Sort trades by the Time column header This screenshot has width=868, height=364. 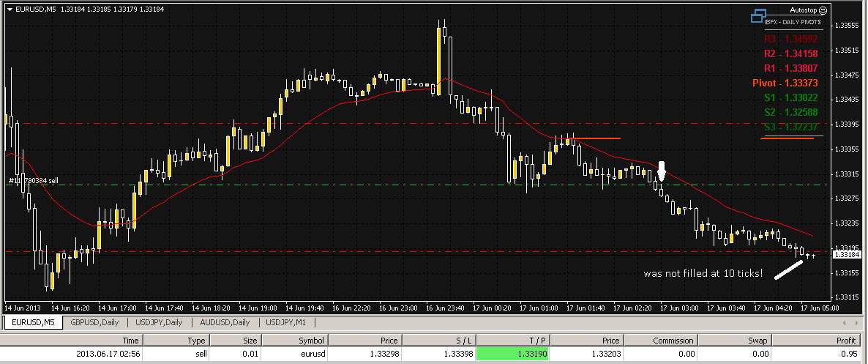[x=72, y=341]
